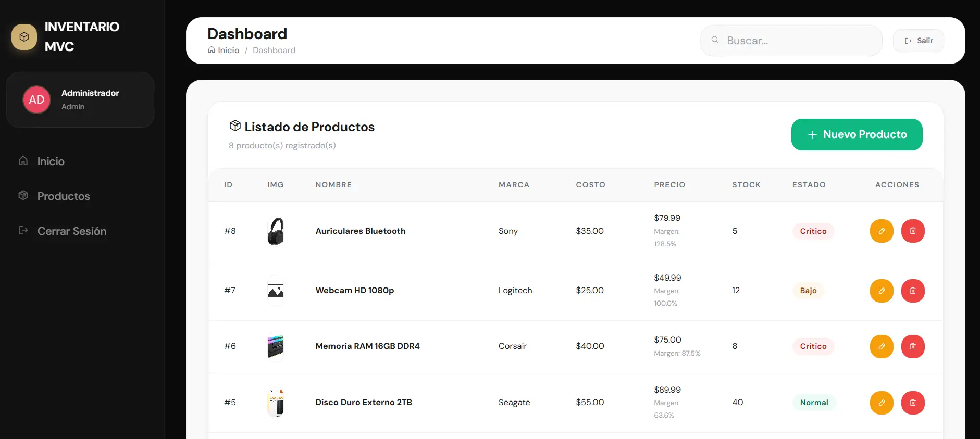Click the $55.00 cost value
This screenshot has width=980, height=439.
590,403
